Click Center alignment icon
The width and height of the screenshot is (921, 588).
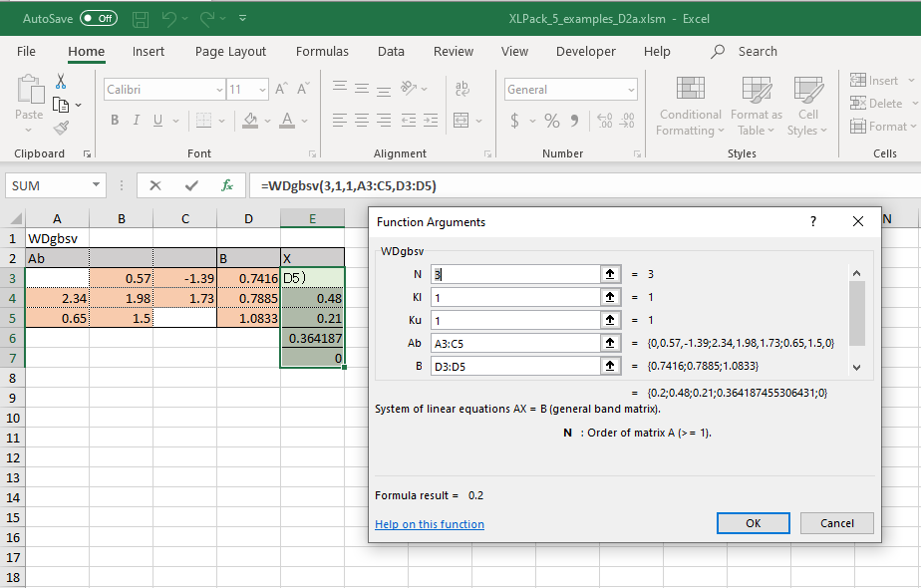click(x=362, y=121)
